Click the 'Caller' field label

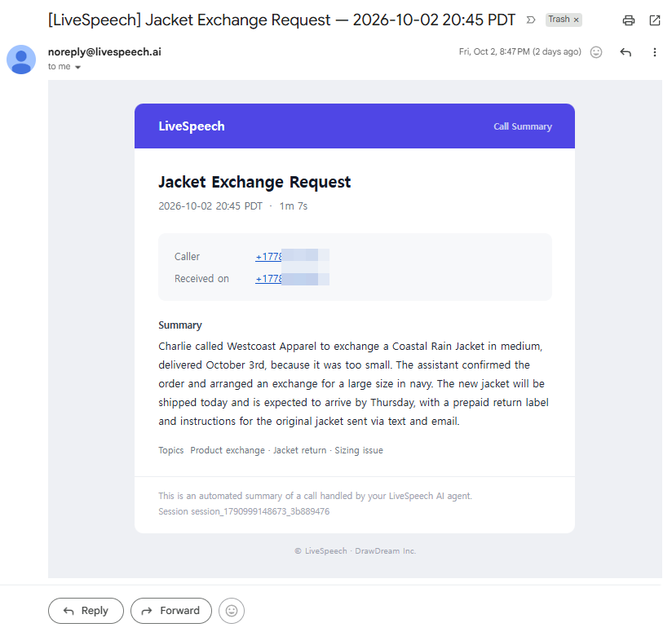pyautogui.click(x=187, y=257)
